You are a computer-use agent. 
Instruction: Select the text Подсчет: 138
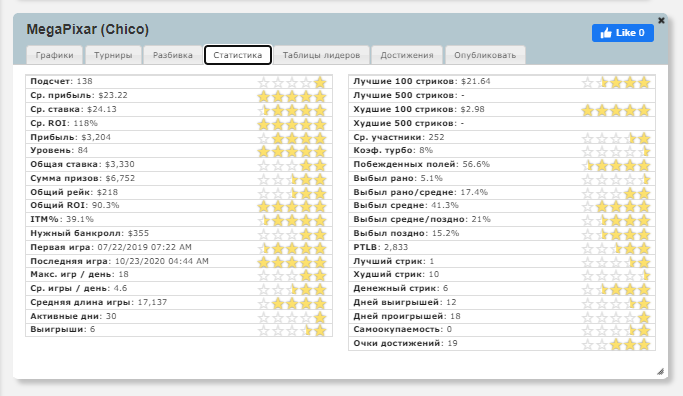61,81
